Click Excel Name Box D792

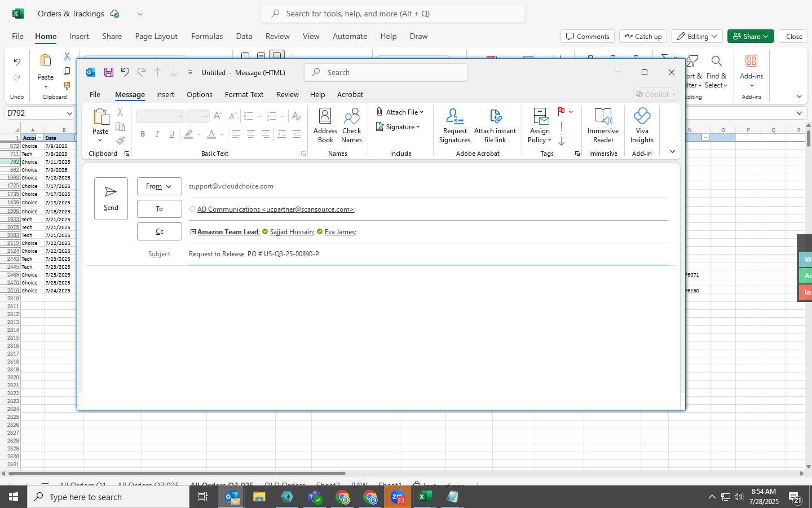[x=39, y=113]
